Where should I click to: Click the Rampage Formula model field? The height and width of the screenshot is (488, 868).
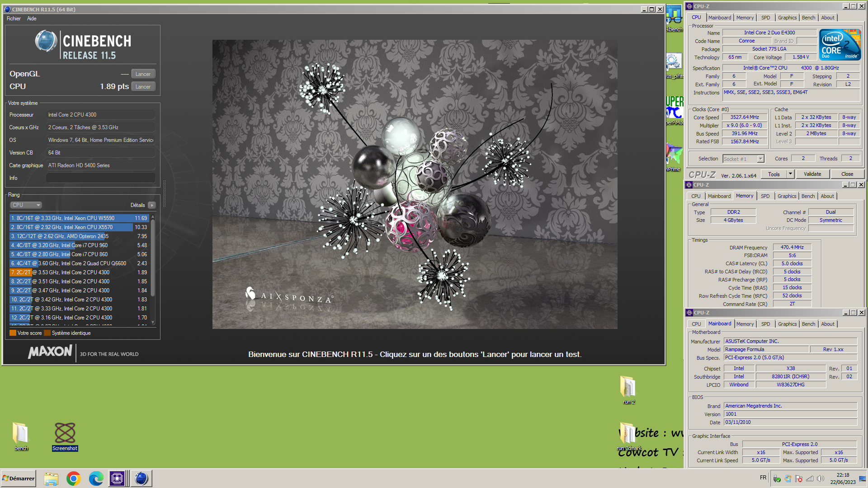click(766, 349)
